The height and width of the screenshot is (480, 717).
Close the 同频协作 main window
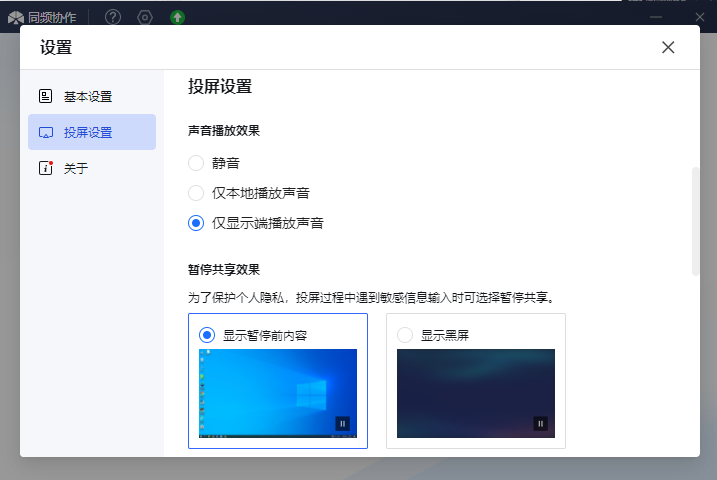(700, 17)
